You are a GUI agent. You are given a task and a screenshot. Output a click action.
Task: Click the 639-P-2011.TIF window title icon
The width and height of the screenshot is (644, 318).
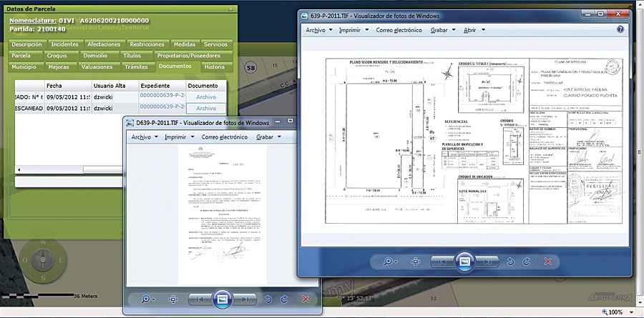click(x=305, y=16)
